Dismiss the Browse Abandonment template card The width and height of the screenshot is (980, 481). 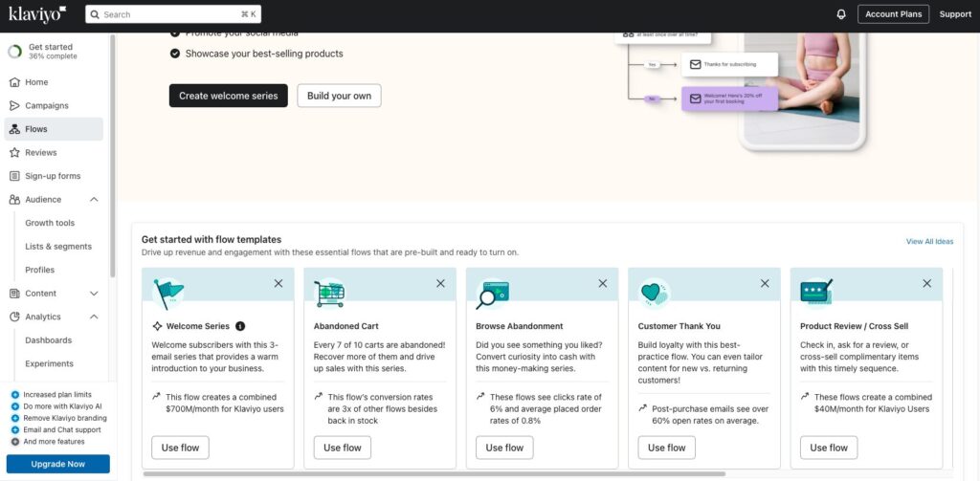click(603, 284)
